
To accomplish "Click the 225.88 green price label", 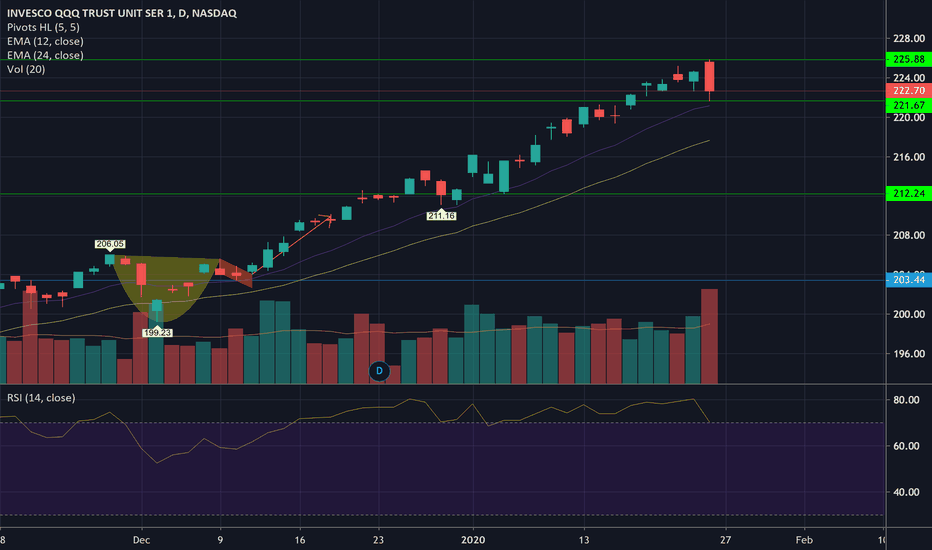I will [x=909, y=59].
